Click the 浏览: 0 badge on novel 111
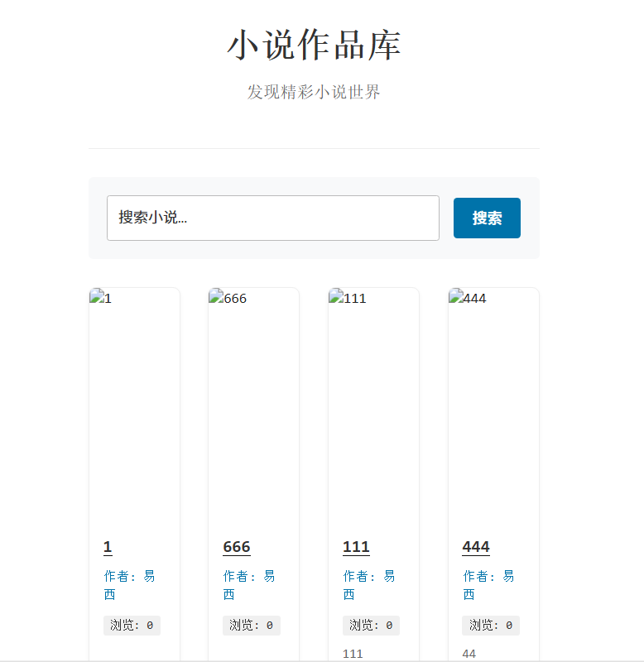The height and width of the screenshot is (662, 644). pos(371,626)
